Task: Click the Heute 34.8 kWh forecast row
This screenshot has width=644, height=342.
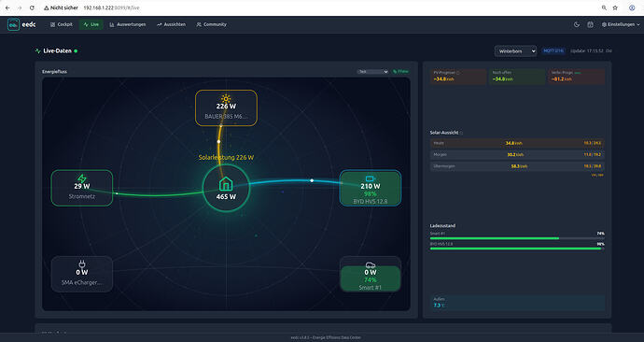Action: (517, 143)
